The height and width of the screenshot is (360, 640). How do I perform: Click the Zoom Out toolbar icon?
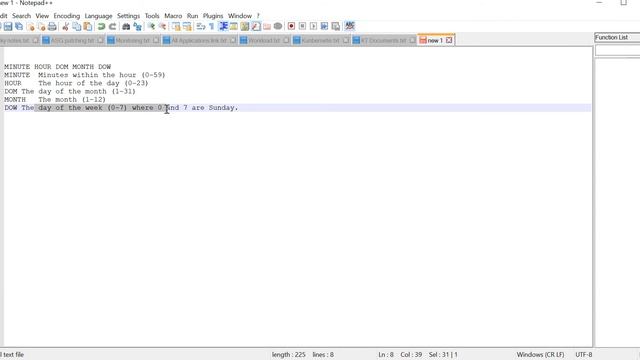pyautogui.click(x=162, y=27)
